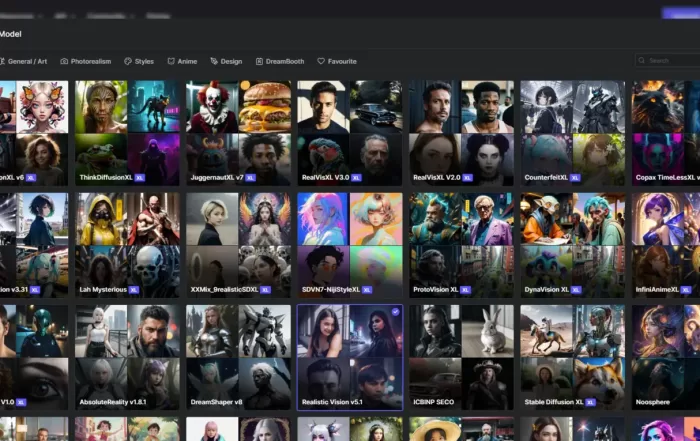Click the Realistic Vision v5.1 label
The width and height of the screenshot is (700, 441).
tap(332, 402)
